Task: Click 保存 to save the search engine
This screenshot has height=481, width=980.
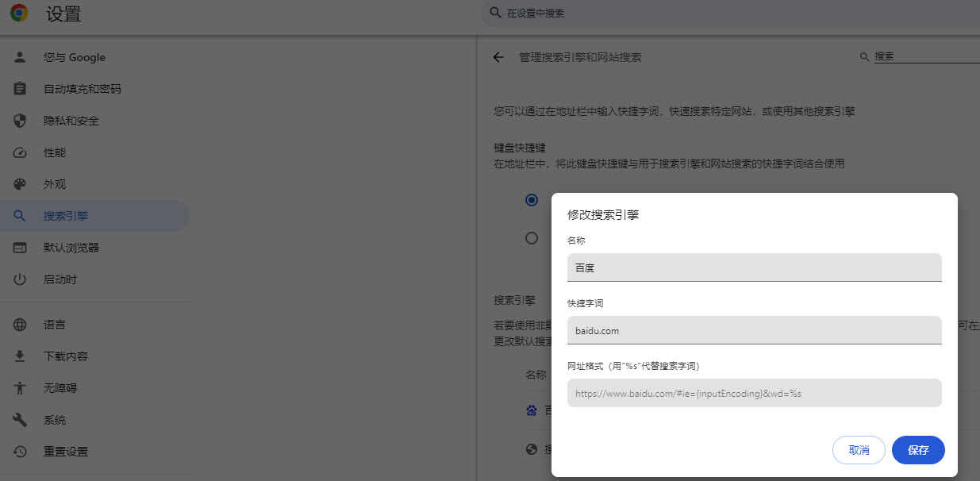Action: tap(918, 450)
